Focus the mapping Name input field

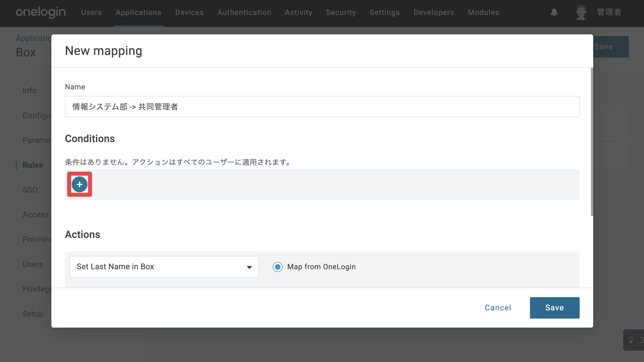322,107
